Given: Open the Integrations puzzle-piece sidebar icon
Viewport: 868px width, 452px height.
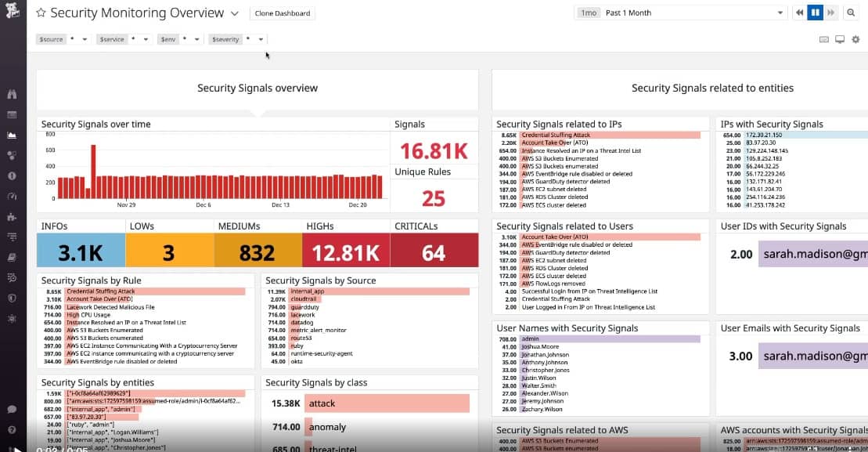Looking at the screenshot, I should (13, 216).
